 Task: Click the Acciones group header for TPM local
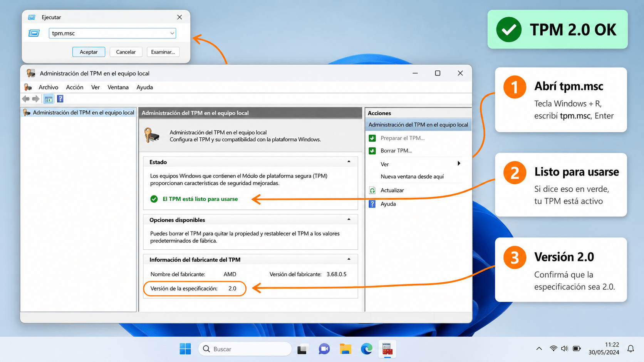(x=418, y=125)
